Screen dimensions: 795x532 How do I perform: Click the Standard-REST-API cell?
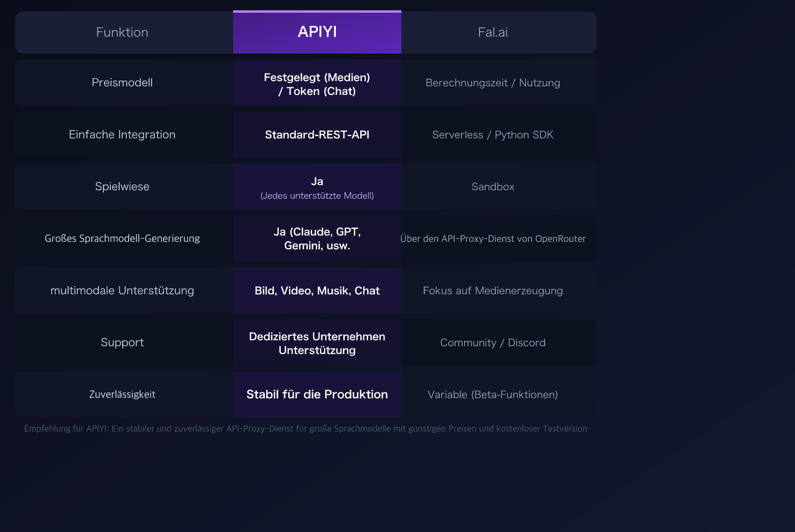(317, 134)
